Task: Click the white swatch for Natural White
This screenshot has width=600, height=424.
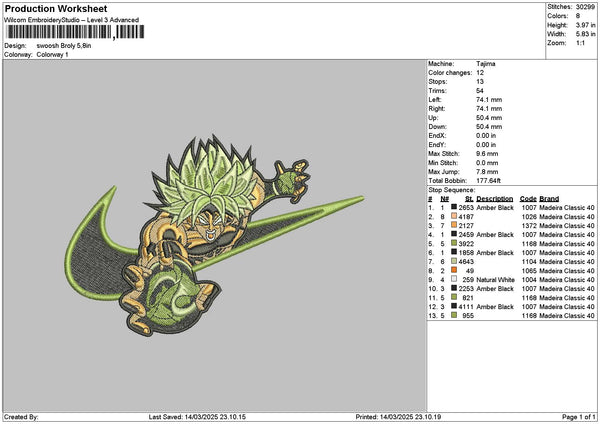Action: click(455, 279)
